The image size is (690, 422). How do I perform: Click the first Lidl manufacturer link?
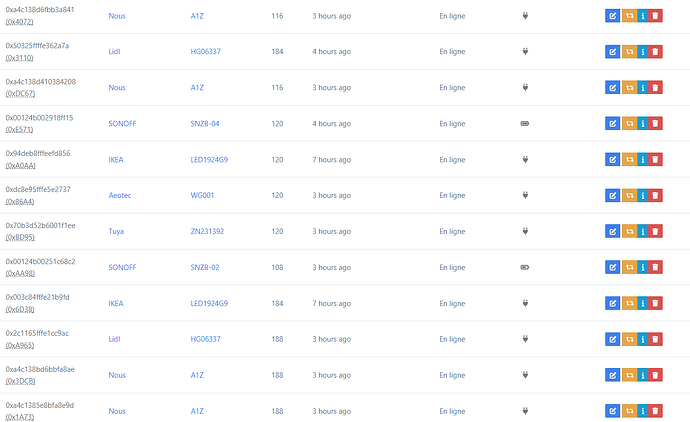click(x=114, y=51)
